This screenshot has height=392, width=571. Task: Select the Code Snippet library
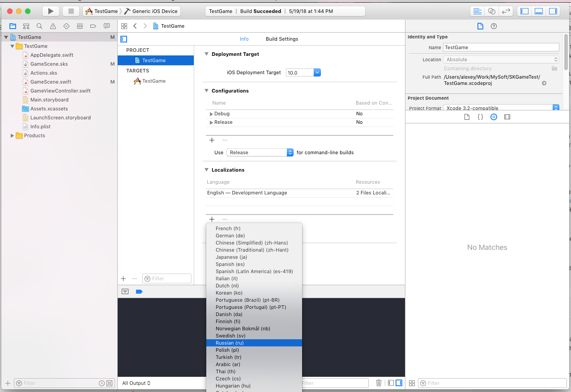click(x=480, y=117)
